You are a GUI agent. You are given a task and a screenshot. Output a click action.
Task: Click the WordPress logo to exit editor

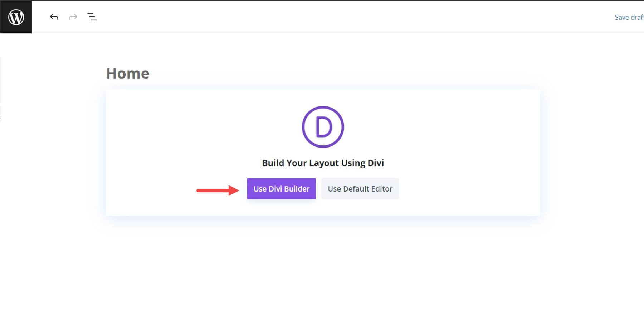click(x=16, y=17)
